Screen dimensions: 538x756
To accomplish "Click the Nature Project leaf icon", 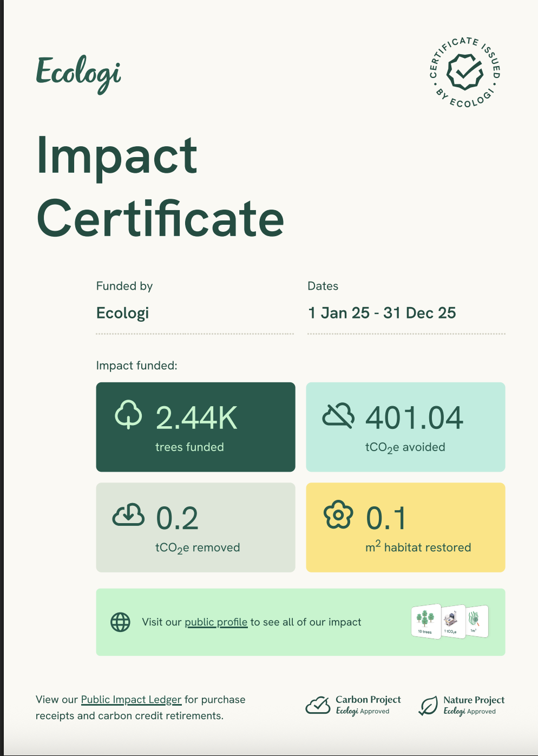I will [428, 706].
